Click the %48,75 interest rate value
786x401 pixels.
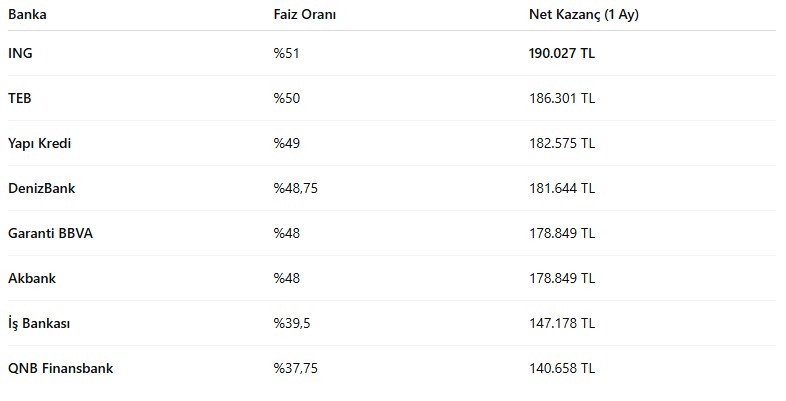point(296,188)
